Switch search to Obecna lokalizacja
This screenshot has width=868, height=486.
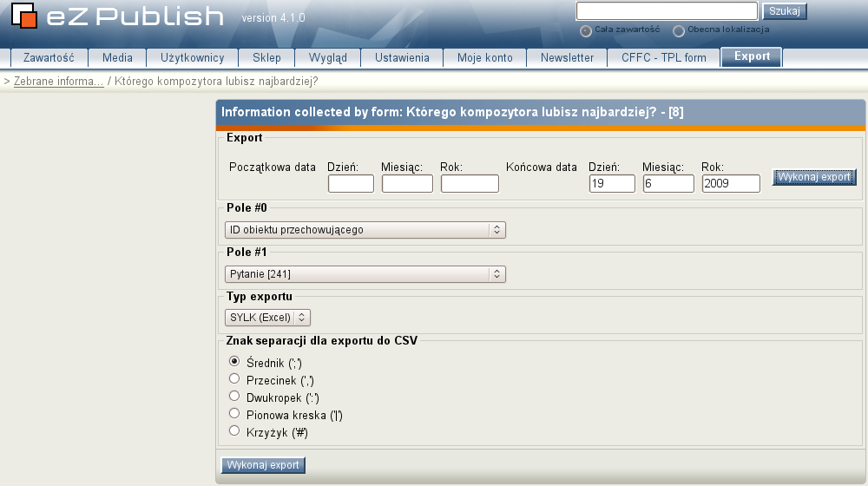click(x=679, y=30)
